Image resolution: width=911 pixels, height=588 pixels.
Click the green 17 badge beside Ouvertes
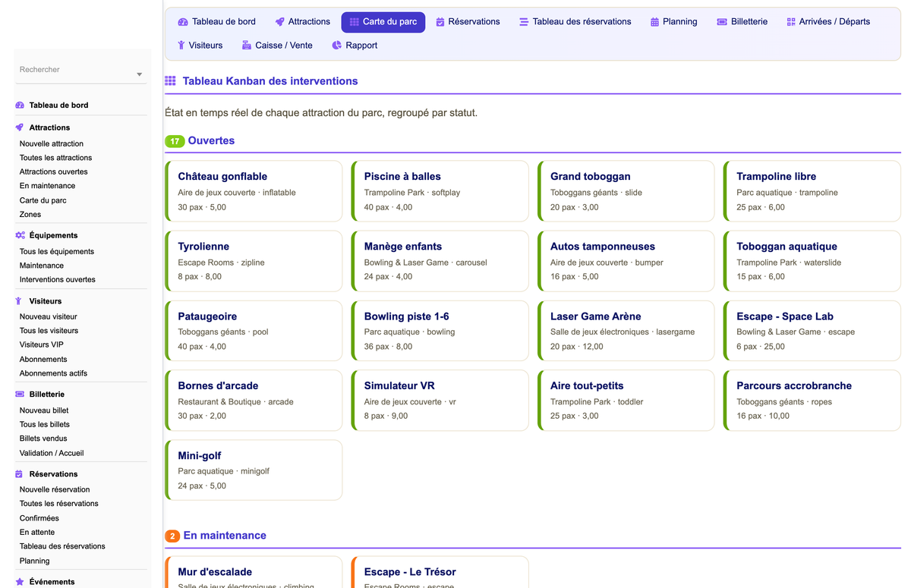[x=175, y=141]
